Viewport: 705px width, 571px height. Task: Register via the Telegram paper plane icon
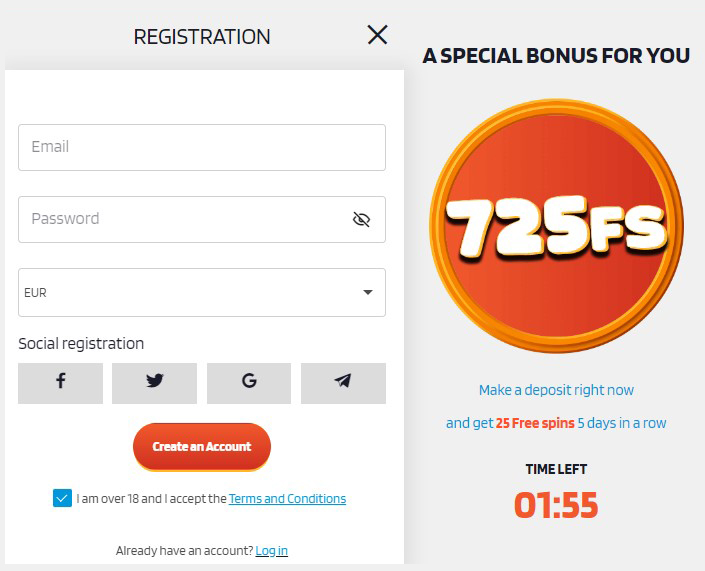click(x=343, y=383)
